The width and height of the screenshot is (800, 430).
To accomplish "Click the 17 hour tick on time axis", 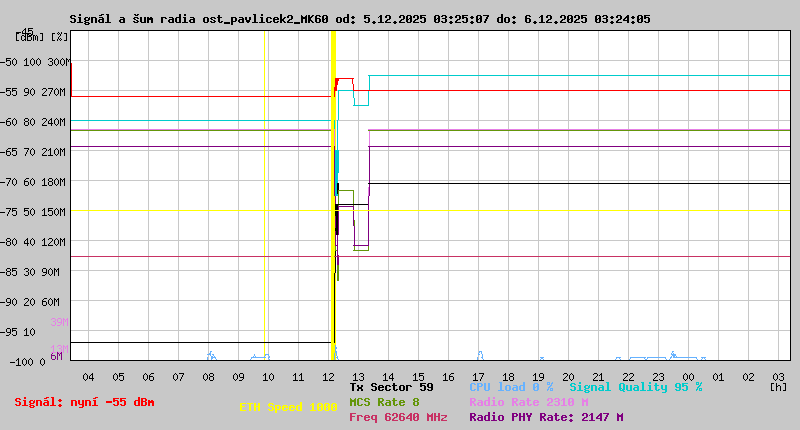I will [x=478, y=376].
